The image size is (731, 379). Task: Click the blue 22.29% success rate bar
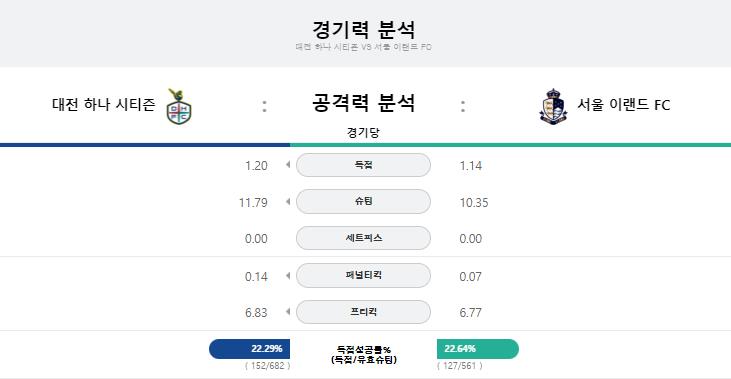click(249, 349)
